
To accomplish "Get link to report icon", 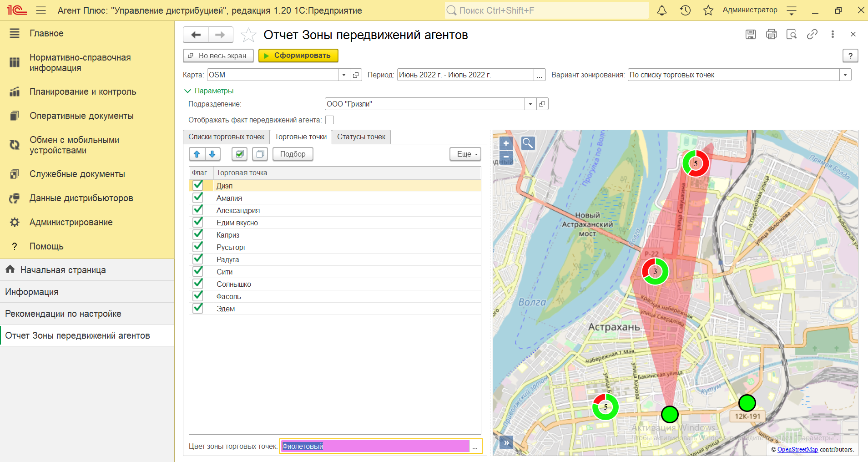I will coord(812,34).
